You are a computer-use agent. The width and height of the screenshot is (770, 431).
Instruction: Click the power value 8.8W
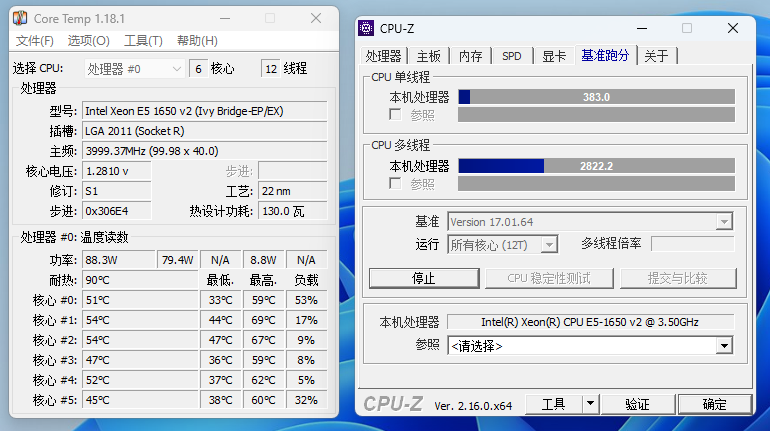(263, 260)
